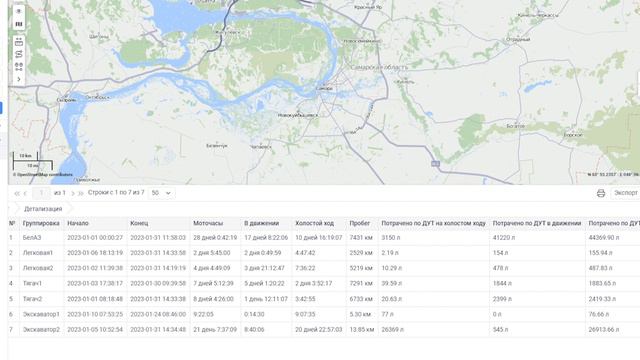Click БелАЗ idle fuel cell 3150 л
640x360 pixels.
click(x=391, y=238)
